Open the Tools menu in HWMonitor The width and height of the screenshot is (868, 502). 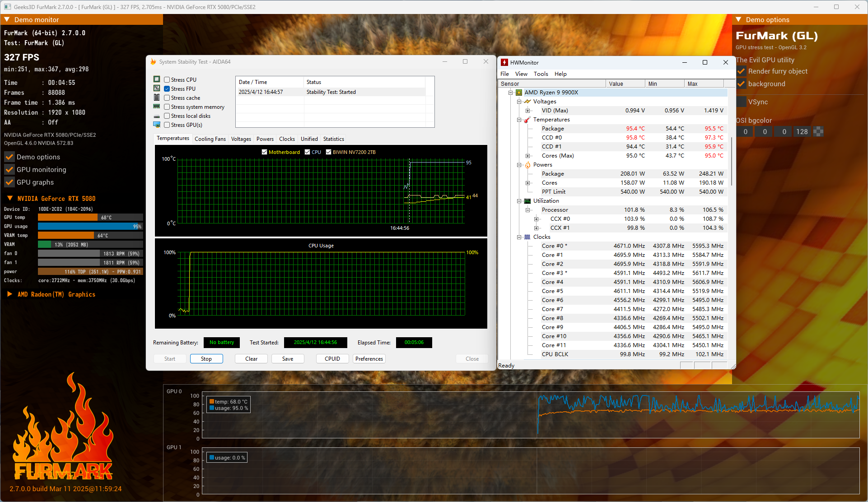[541, 74]
